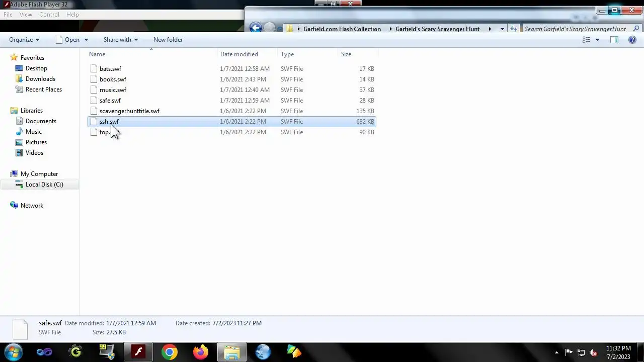The image size is (644, 362).
Task: Open Downloads in the navigation pane
Action: point(40,79)
